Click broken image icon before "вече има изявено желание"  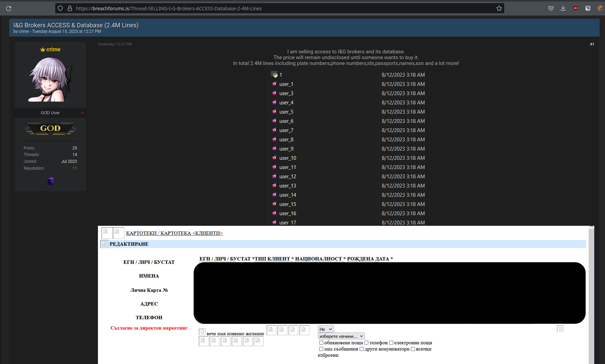point(202,332)
